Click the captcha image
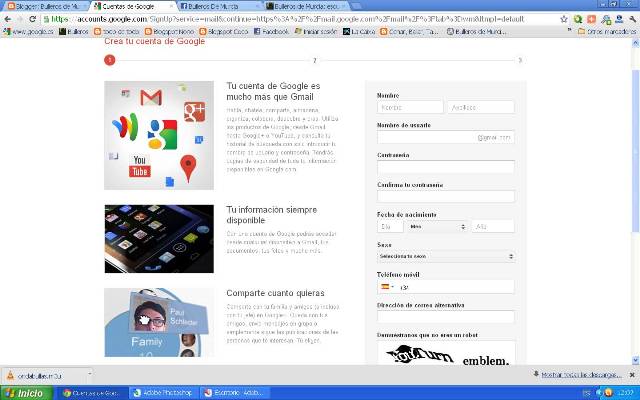The image size is (640, 400). pos(446,353)
